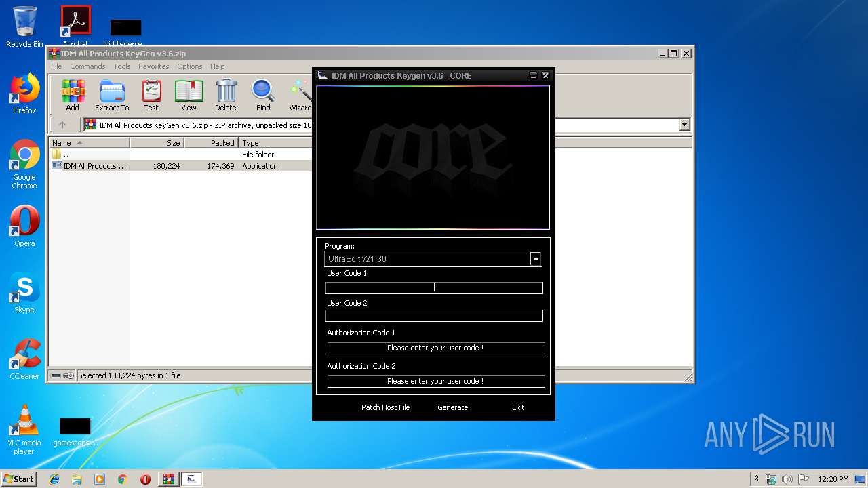The width and height of the screenshot is (868, 488).
Task: Select the parent folder '..' row
Action: coord(181,155)
